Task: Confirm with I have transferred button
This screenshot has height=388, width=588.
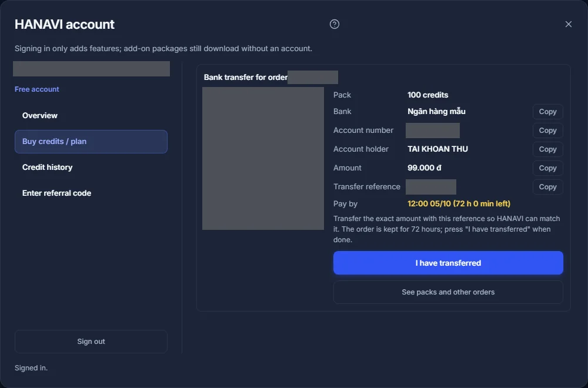Action: tap(448, 263)
